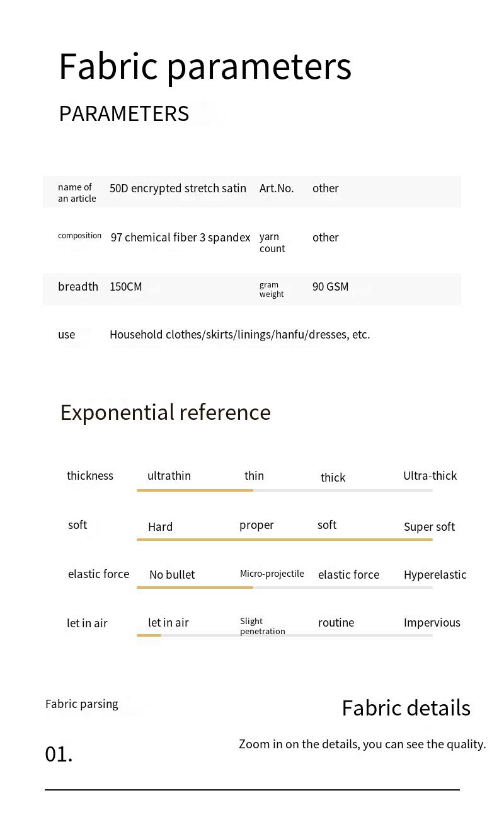
Task: Click the elastic force rating bar
Action: pyautogui.click(x=284, y=588)
